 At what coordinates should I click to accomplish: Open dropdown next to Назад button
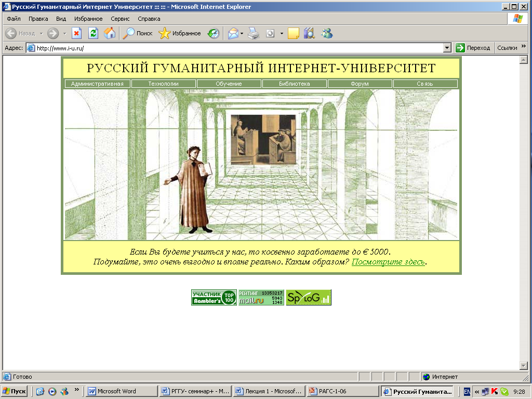[41, 34]
